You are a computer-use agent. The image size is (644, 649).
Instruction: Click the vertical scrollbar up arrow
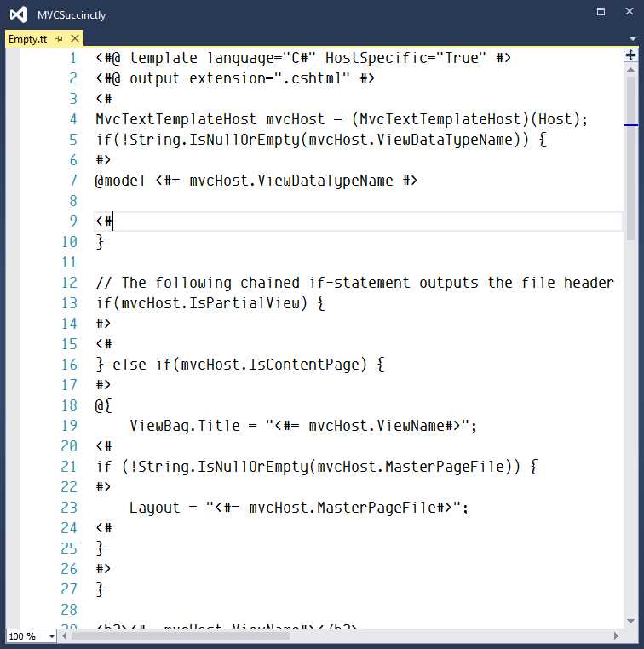pos(630,70)
